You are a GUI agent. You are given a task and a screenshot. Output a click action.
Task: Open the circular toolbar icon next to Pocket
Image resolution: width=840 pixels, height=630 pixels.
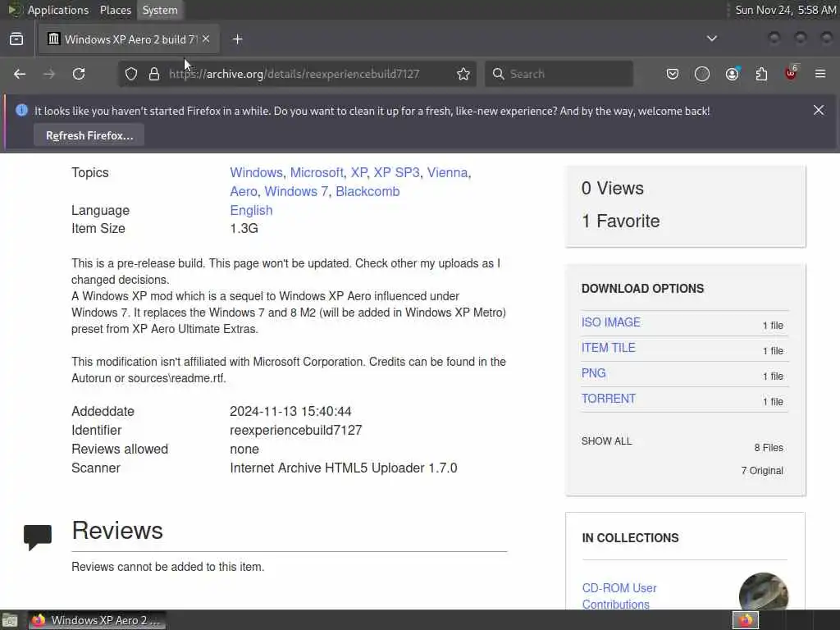(702, 74)
